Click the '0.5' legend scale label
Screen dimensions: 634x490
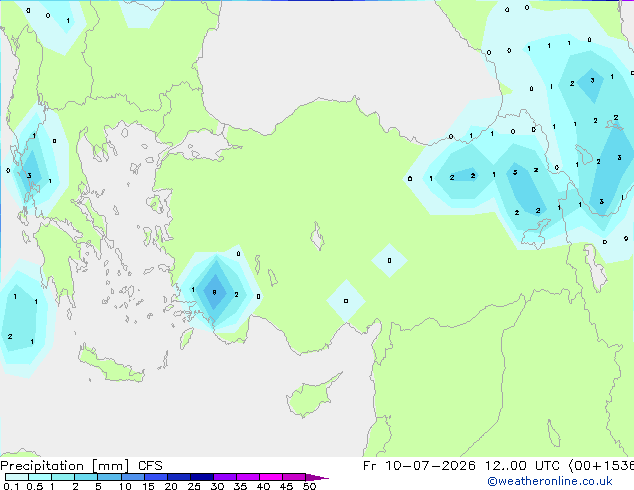34,486
